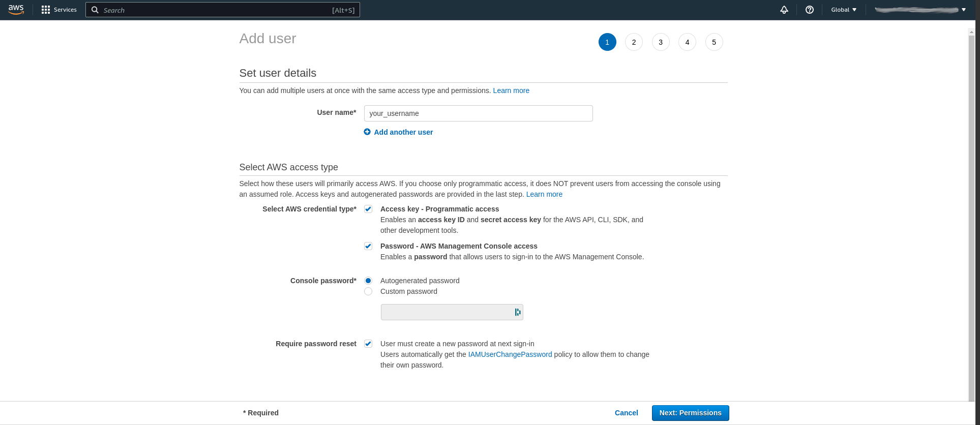Open the notifications bell
Viewport: 980px width, 425px height.
(x=784, y=10)
